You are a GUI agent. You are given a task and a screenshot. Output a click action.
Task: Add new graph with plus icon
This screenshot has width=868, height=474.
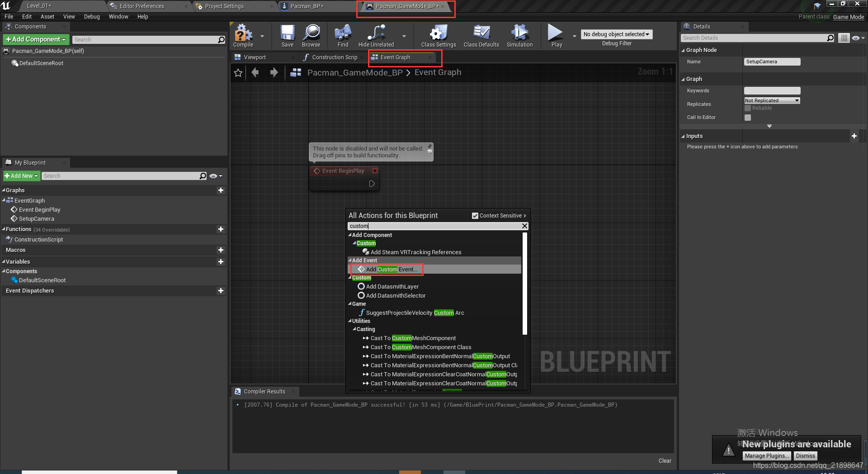pyautogui.click(x=221, y=190)
